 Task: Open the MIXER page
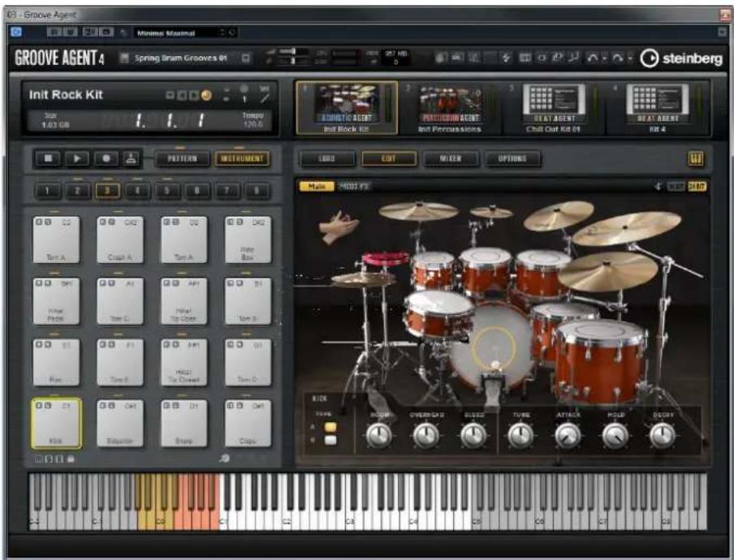click(x=451, y=158)
